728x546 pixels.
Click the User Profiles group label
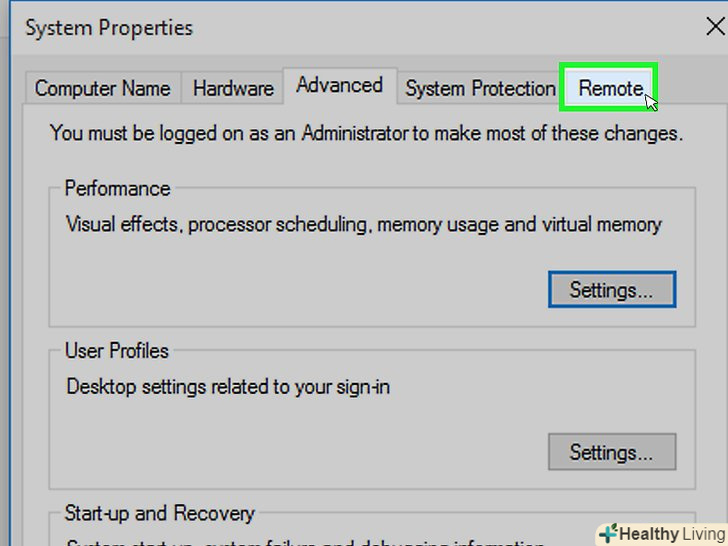(x=116, y=351)
